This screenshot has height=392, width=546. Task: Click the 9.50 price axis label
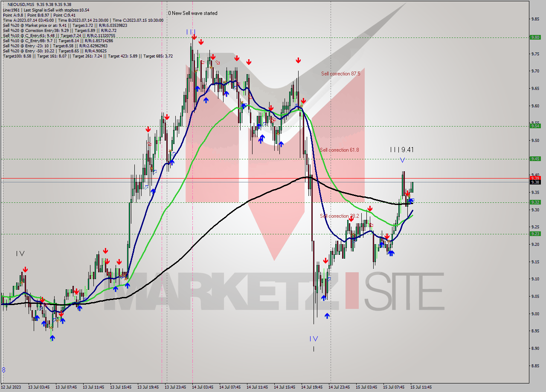[x=536, y=140]
